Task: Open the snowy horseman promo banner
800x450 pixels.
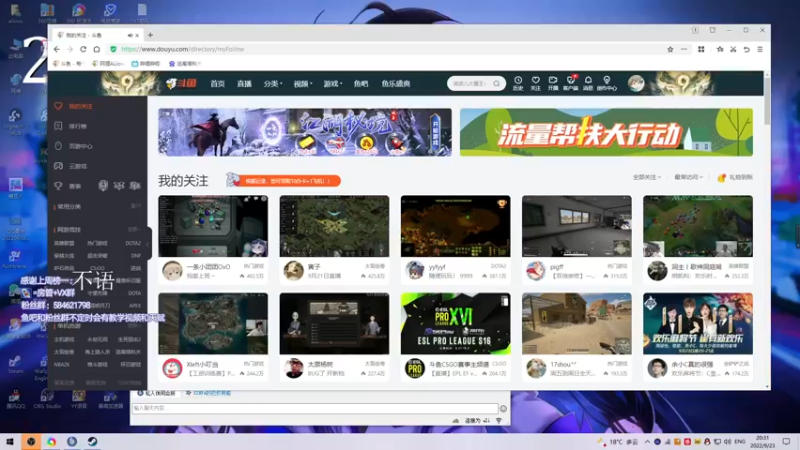Action: click(305, 132)
